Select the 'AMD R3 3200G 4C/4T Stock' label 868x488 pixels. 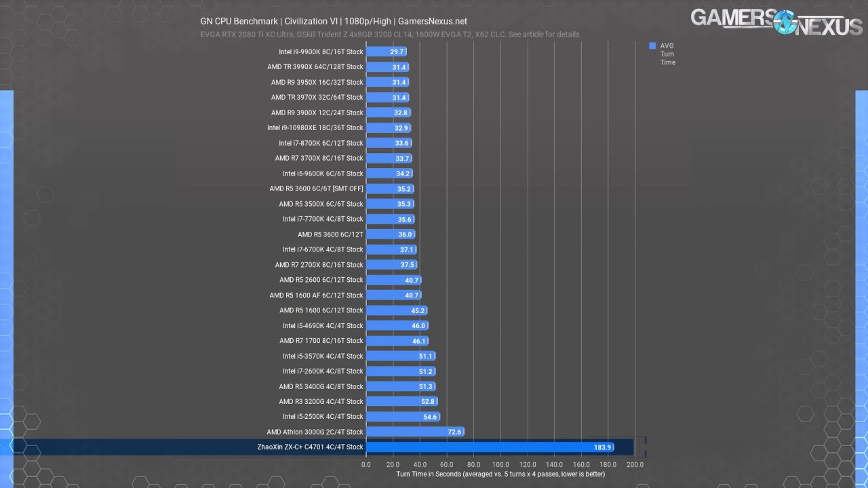pyautogui.click(x=321, y=401)
